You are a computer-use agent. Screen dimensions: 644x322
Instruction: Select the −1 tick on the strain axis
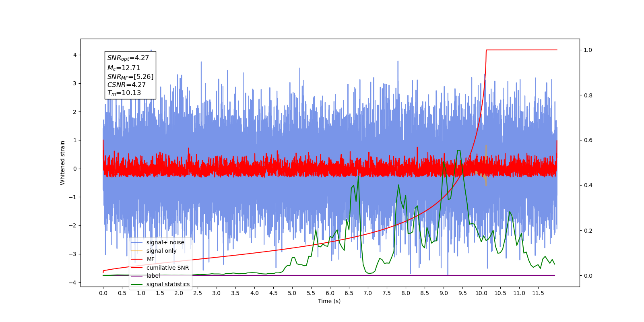pyautogui.click(x=72, y=197)
